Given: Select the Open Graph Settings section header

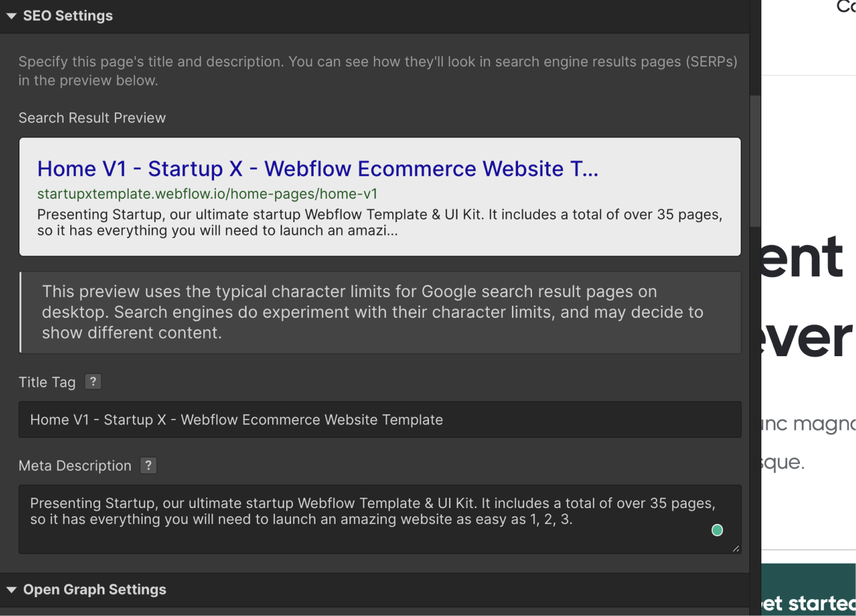Looking at the screenshot, I should point(95,589).
